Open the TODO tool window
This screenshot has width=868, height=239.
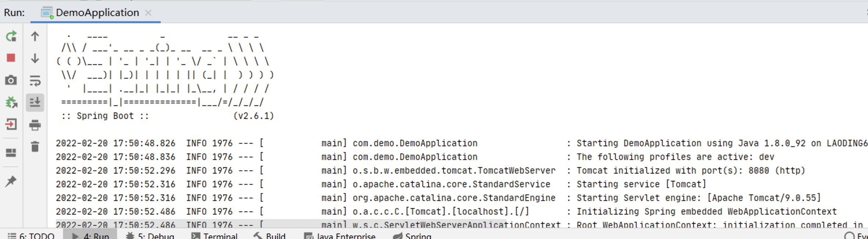point(36,236)
